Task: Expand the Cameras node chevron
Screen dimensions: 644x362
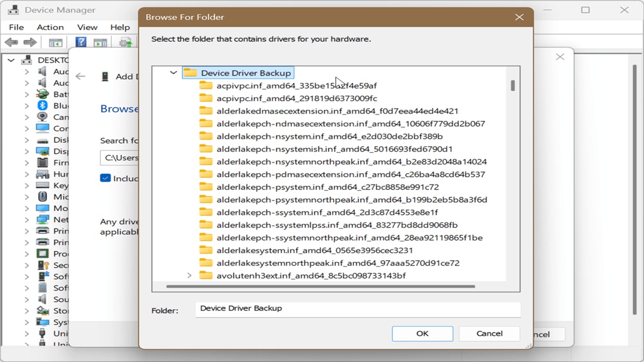Action: (x=26, y=117)
